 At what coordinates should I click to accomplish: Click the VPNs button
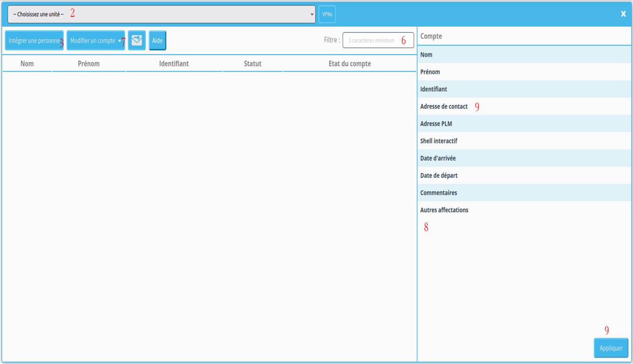(x=327, y=14)
